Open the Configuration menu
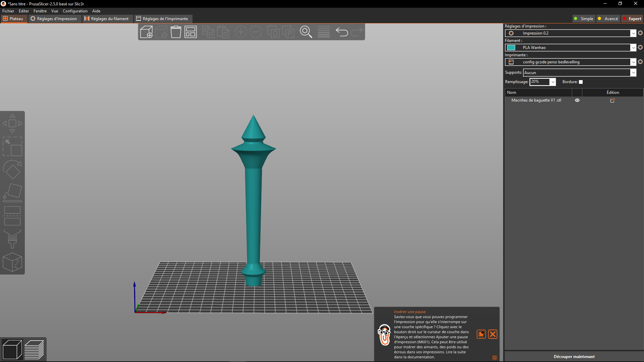Image resolution: width=644 pixels, height=362 pixels. click(x=75, y=11)
